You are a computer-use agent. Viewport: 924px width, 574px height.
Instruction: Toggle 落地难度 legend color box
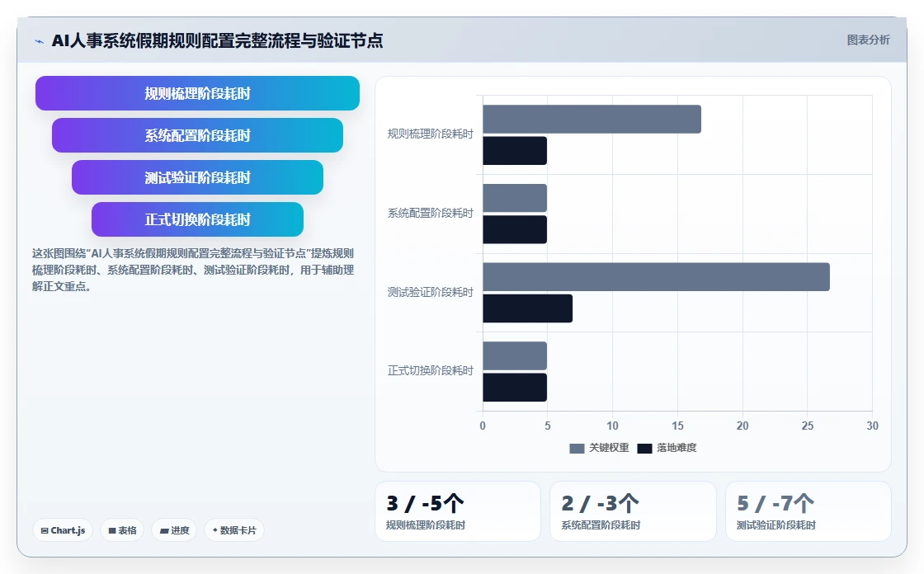point(644,448)
